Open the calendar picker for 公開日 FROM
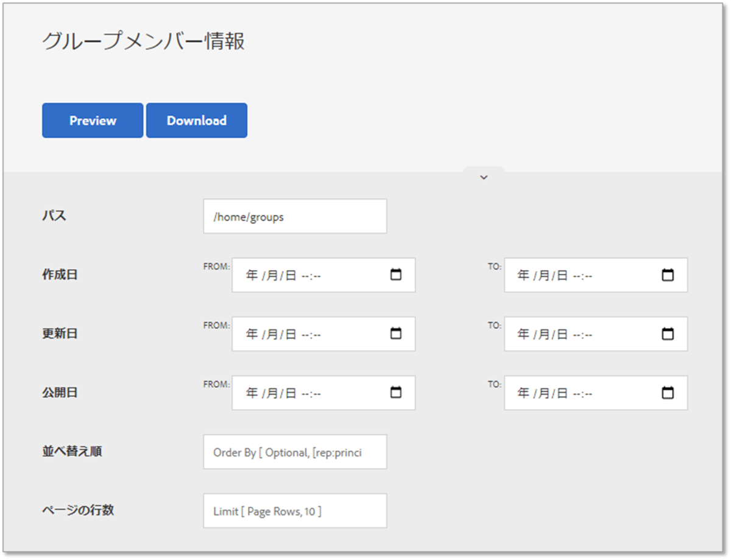Viewport: 731px width, 560px height. tap(397, 393)
